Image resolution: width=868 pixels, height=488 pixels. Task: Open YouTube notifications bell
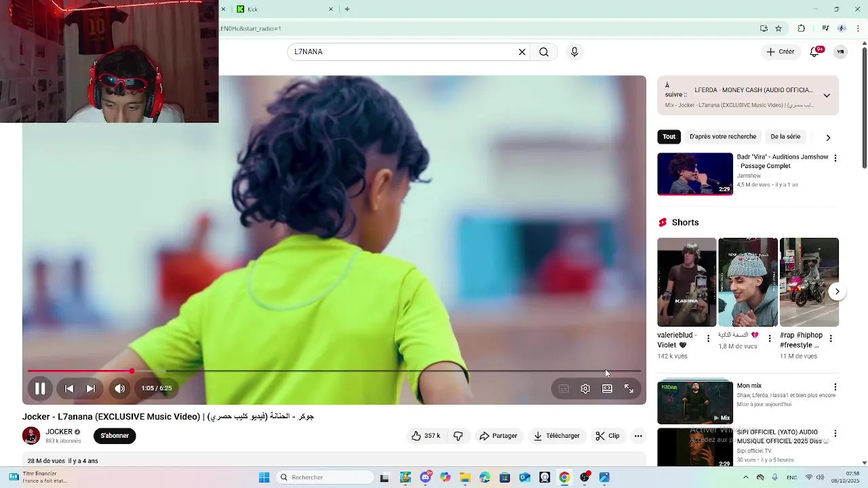point(816,52)
